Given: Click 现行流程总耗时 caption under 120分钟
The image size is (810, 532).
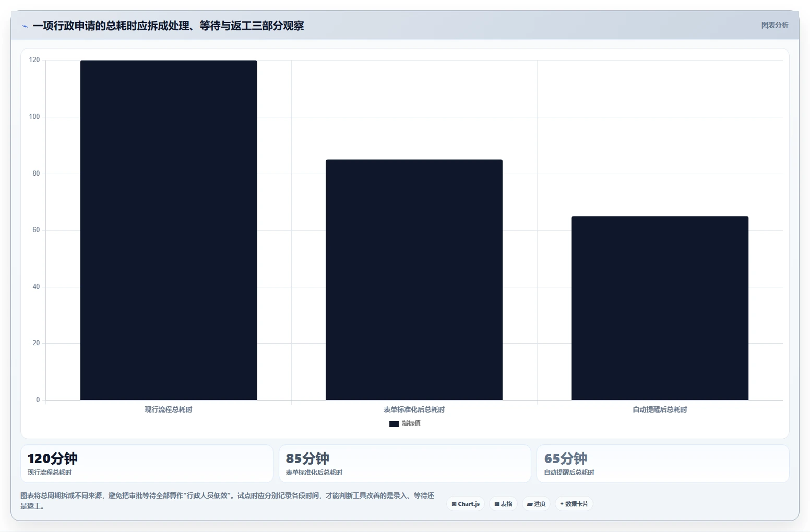Looking at the screenshot, I should pyautogui.click(x=50, y=473).
